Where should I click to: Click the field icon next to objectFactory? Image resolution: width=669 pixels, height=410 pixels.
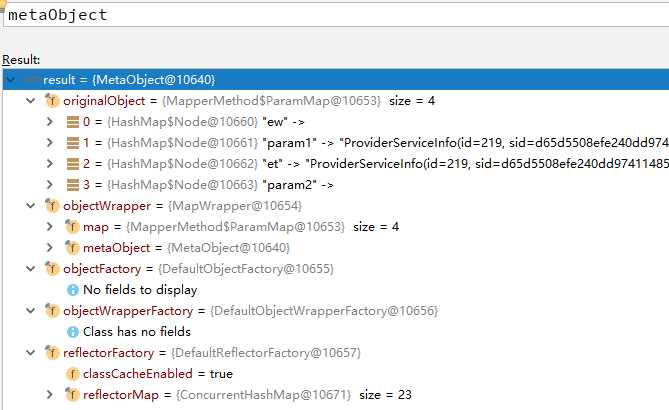[52, 268]
